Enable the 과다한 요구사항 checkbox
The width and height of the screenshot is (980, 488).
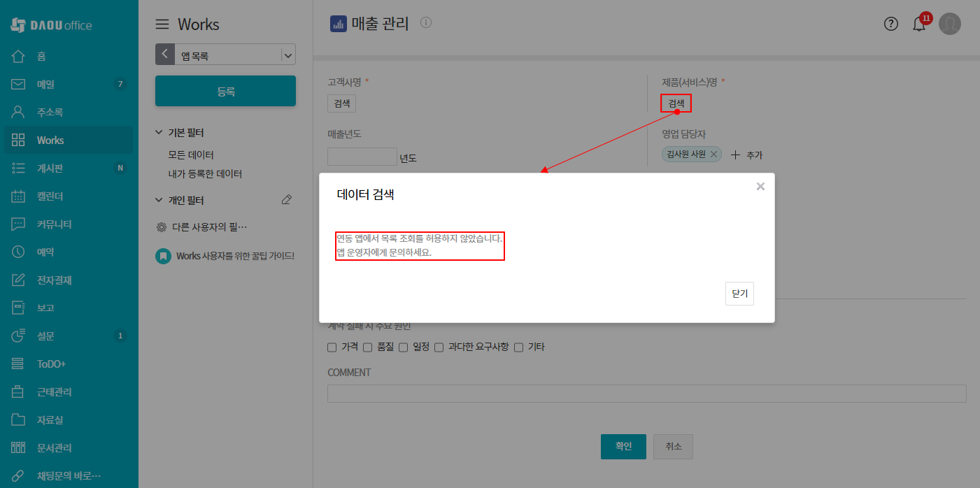tap(439, 347)
